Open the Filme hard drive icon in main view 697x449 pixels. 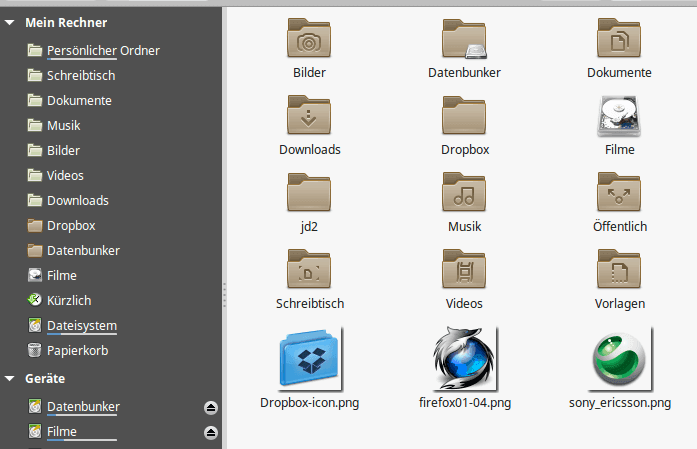click(619, 116)
